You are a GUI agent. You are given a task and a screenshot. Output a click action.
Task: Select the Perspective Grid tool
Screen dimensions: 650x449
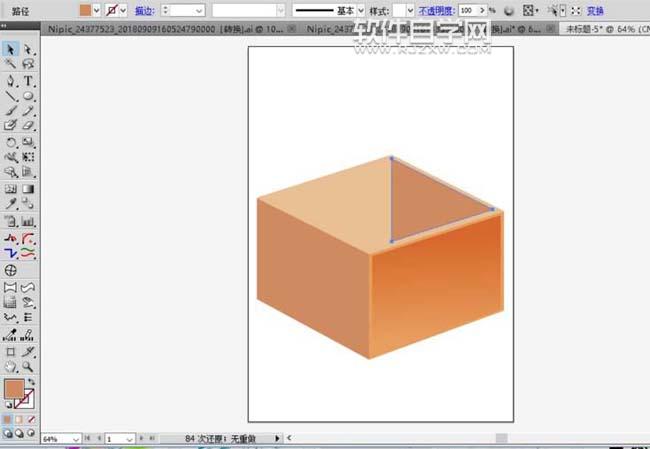28,172
